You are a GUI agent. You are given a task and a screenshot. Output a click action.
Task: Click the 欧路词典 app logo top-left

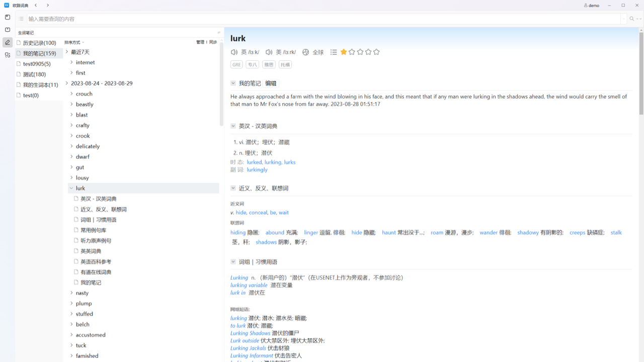[x=6, y=5]
